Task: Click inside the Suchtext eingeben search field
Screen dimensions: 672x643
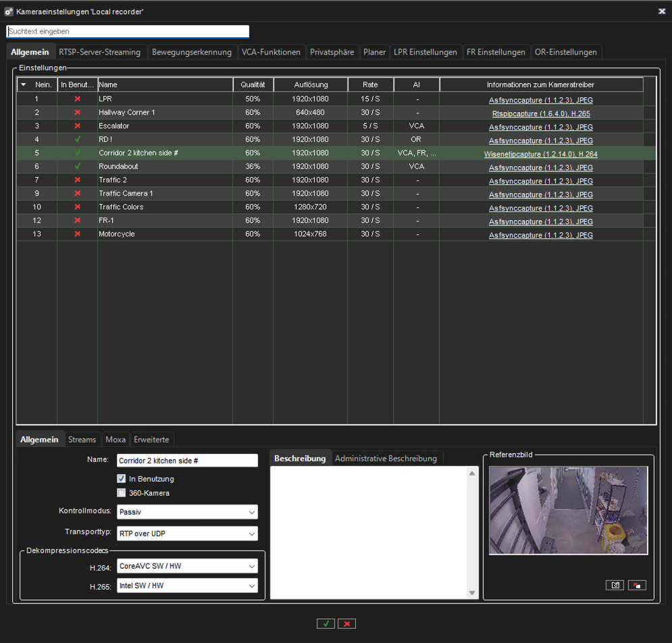Action: (x=127, y=31)
